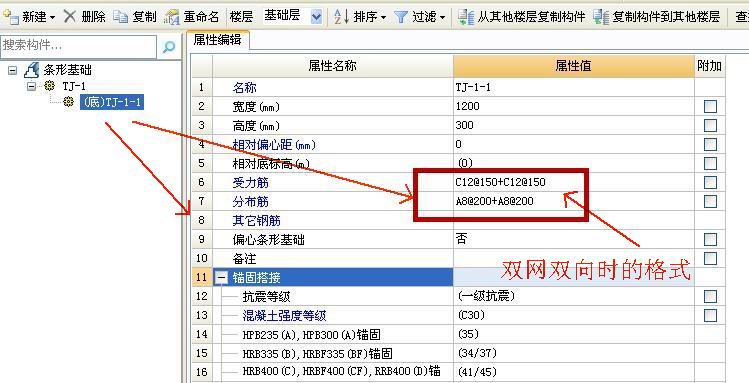
Task: Click the 删除 delete button
Action: pos(84,17)
